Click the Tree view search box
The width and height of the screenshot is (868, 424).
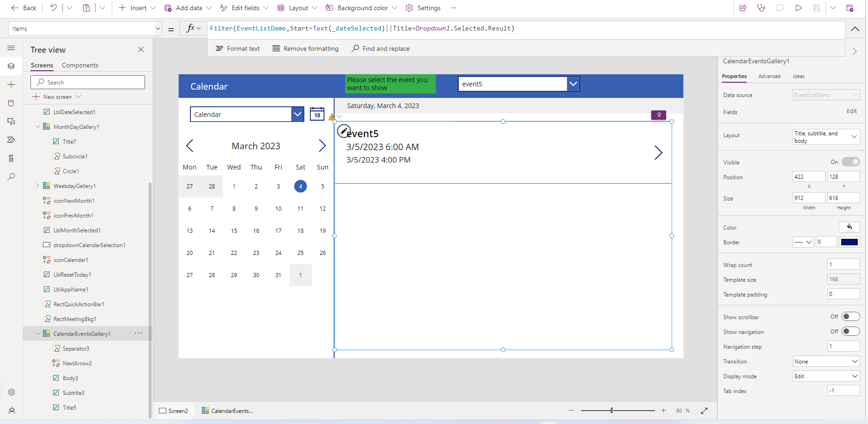point(88,82)
